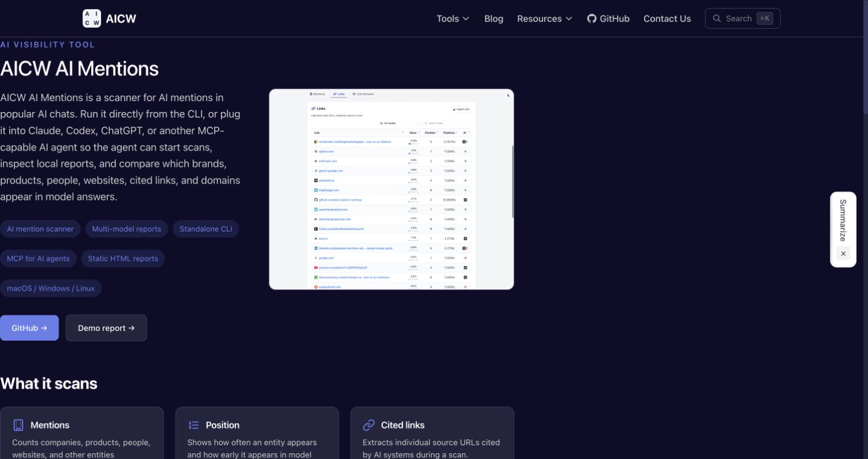Select the Multi-model reports tag

(126, 229)
